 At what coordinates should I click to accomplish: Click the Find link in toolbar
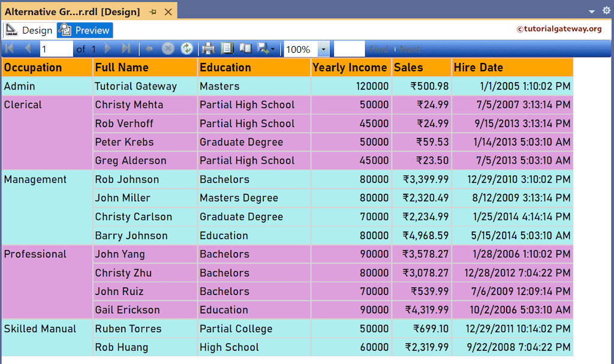point(379,49)
